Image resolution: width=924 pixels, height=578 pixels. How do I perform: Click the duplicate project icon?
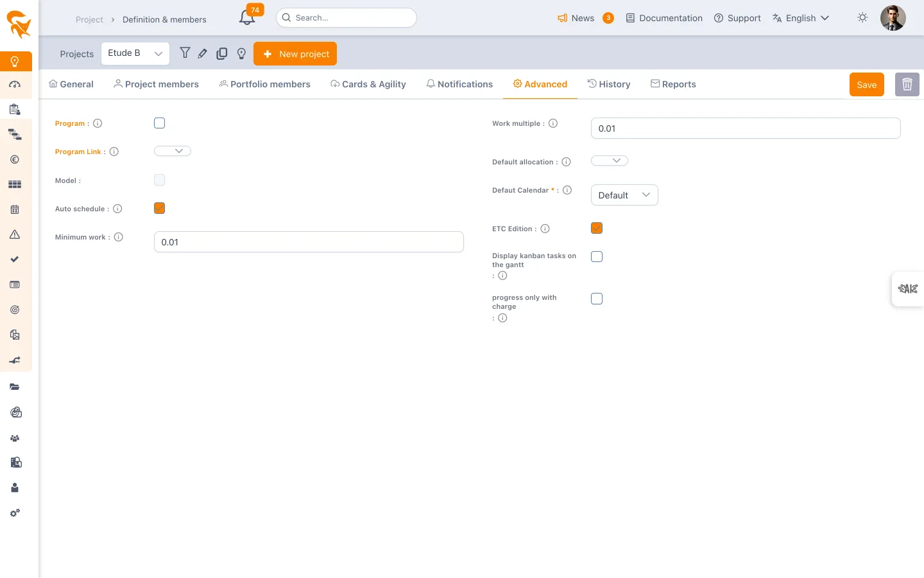(222, 54)
